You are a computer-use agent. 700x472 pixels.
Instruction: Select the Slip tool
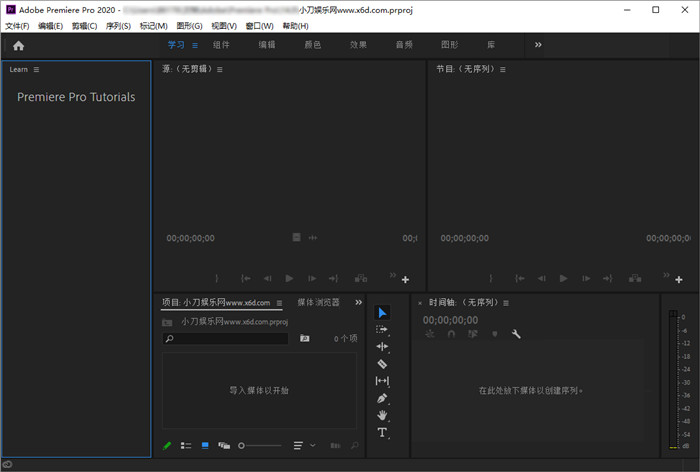[382, 381]
